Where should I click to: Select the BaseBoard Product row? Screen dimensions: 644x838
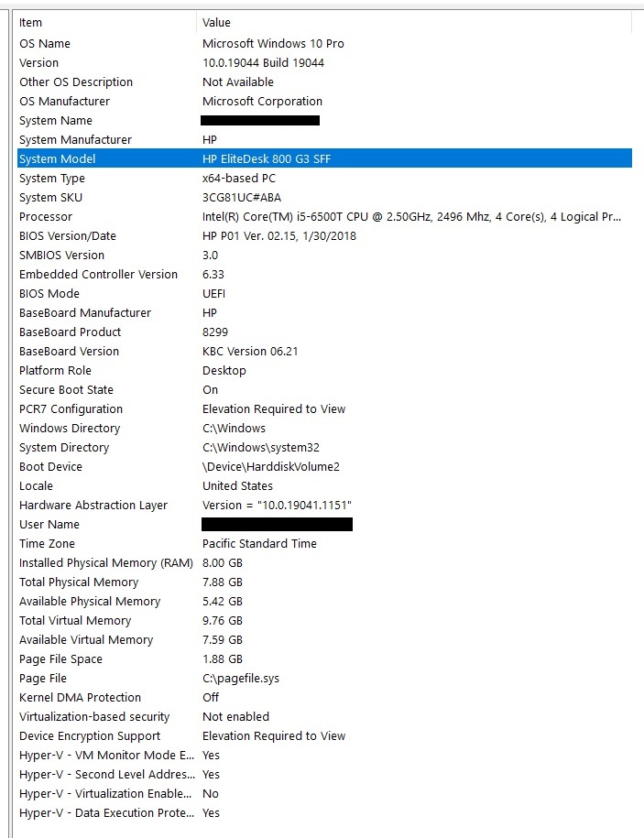324,332
